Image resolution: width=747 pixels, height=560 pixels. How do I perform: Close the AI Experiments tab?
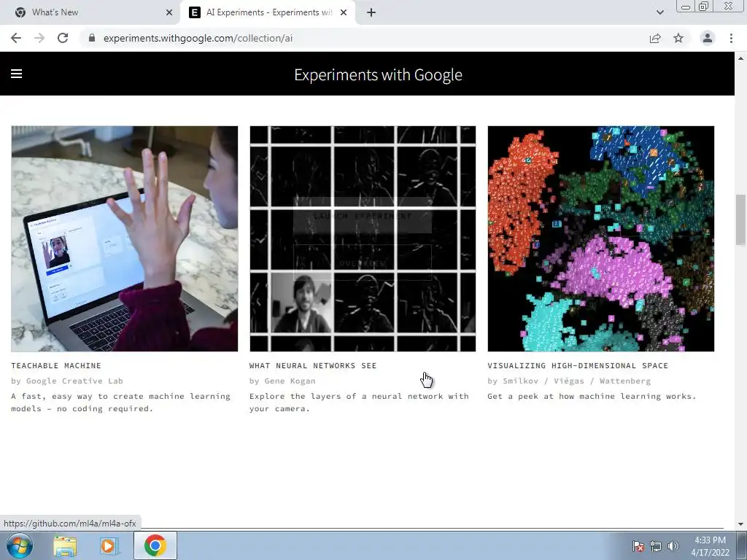pos(344,13)
